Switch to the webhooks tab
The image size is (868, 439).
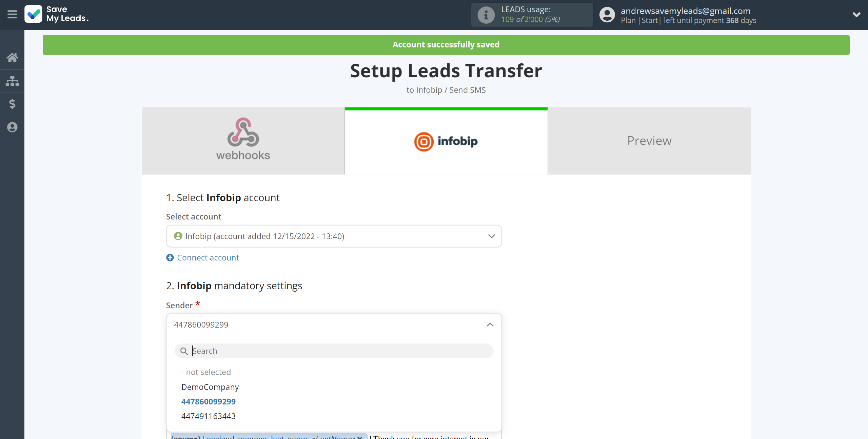click(x=243, y=141)
